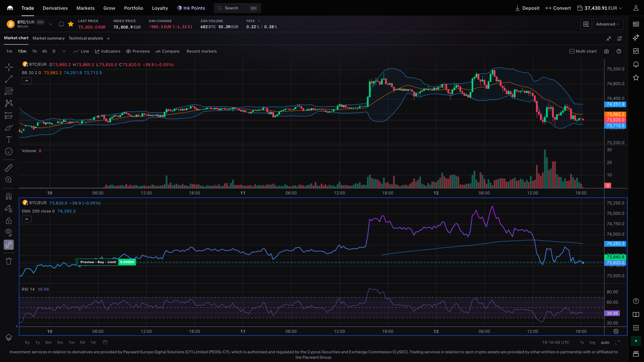This screenshot has height=362, width=644.
Task: Select the trend line drawing tool
Action: pos(9,79)
